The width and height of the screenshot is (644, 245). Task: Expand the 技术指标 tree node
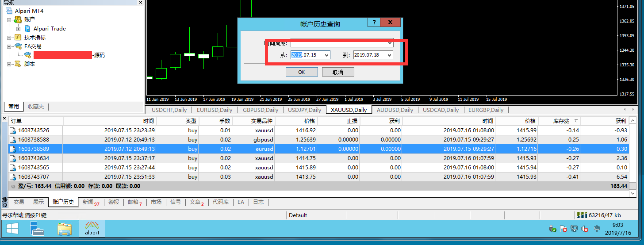pyautogui.click(x=9, y=38)
